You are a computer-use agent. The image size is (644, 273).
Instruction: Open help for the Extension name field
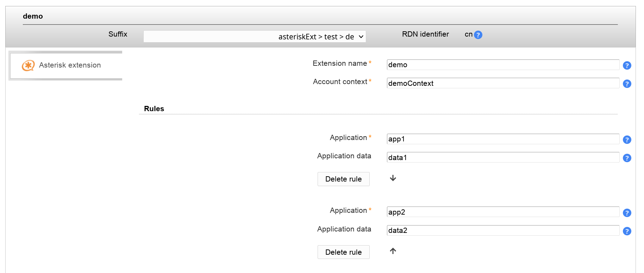627,65
